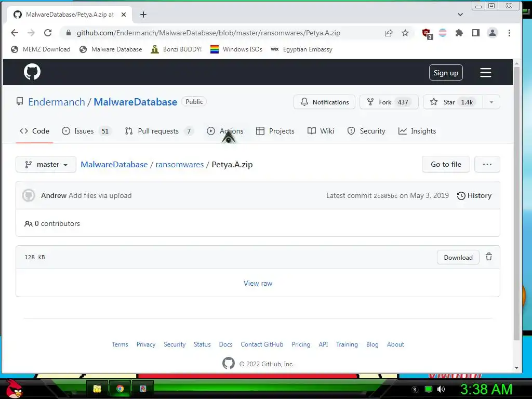
Task: Reload the page with the refresh icon
Action: click(48, 33)
